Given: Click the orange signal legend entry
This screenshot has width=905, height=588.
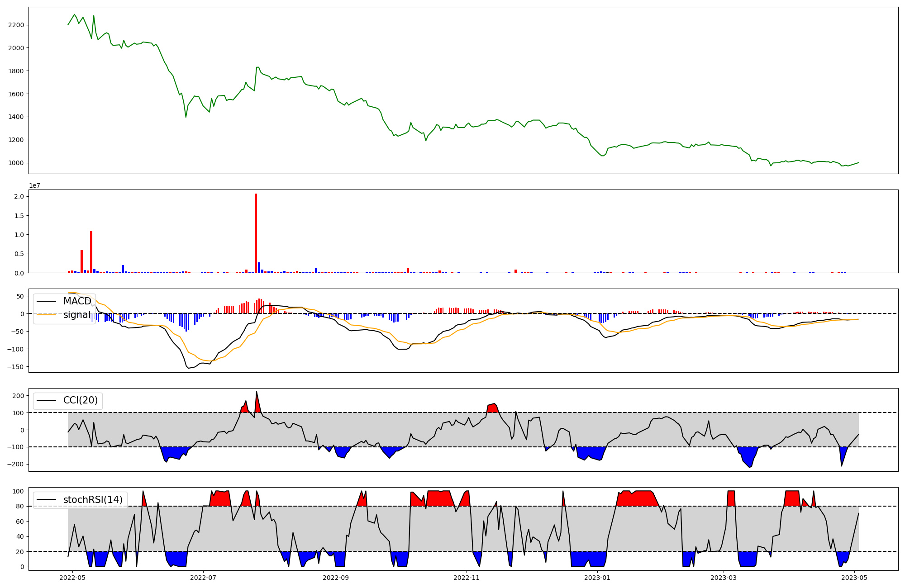Looking at the screenshot, I should [77, 315].
